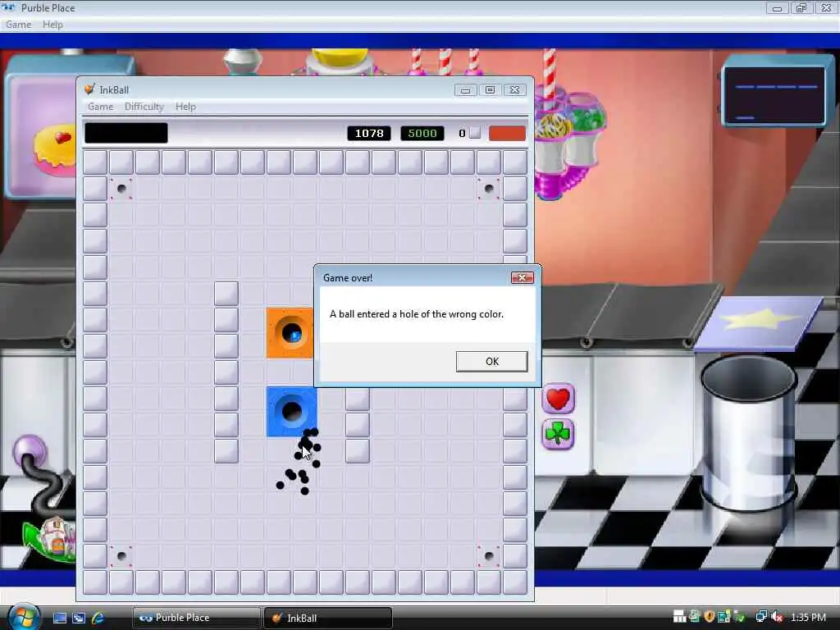Select the green clover button in Purble Place
The image size is (840, 630).
[558, 434]
